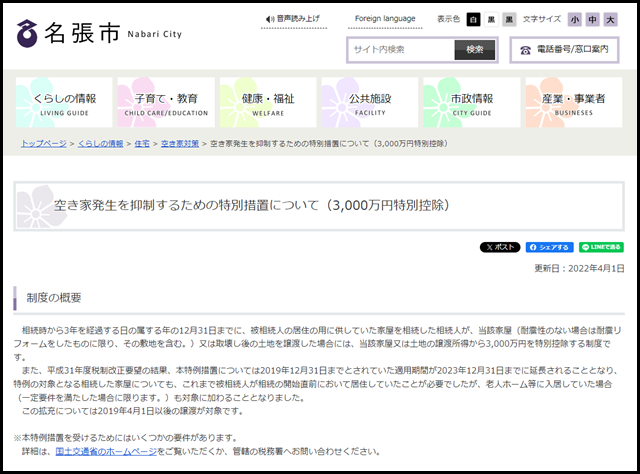
Task: Click the 制度の概要 section heading
Action: point(54,298)
